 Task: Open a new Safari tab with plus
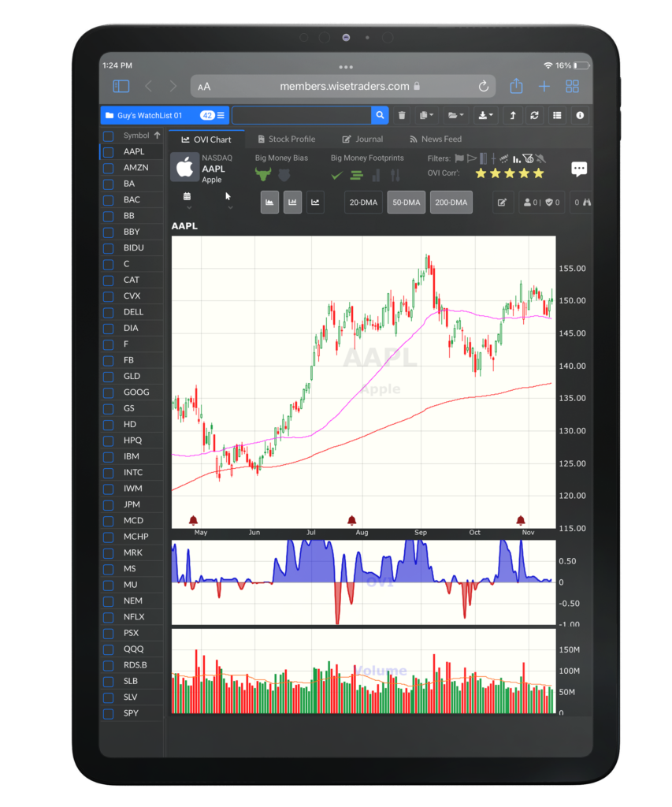coord(544,87)
